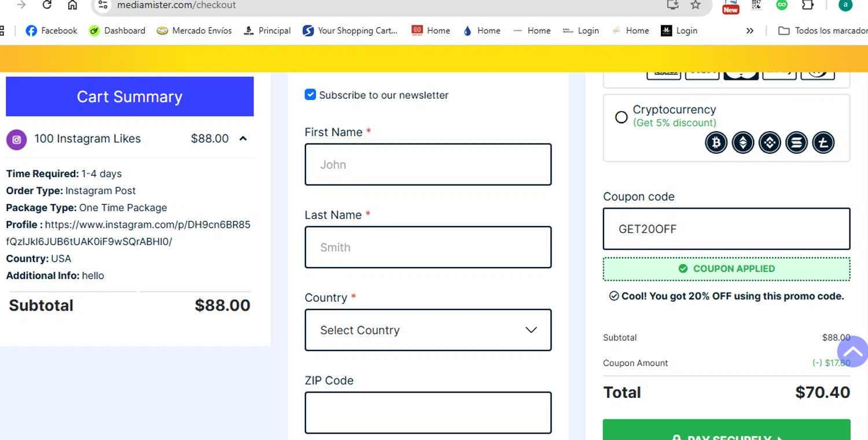Viewport: 868px width, 440px height.
Task: Open the extension with red New badge
Action: click(x=730, y=6)
